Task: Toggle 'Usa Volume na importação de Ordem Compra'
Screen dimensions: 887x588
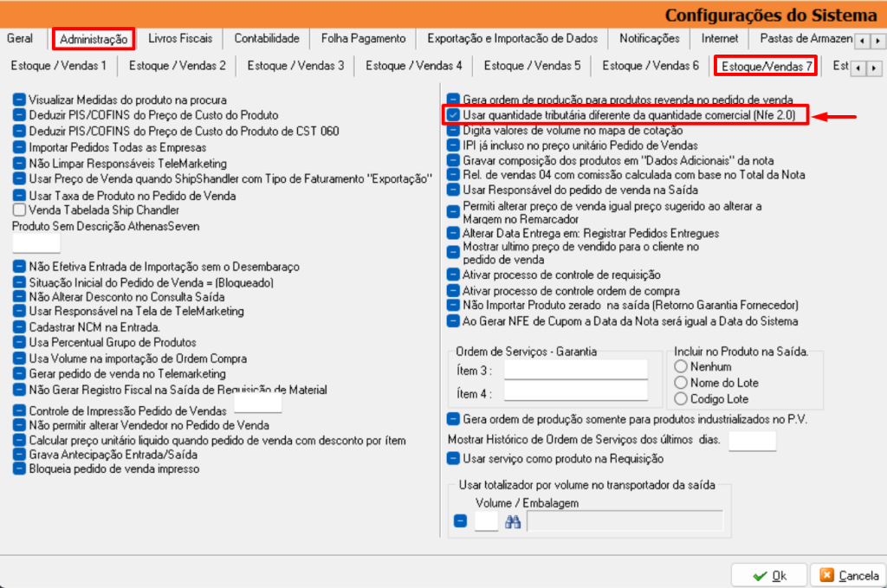Action: tap(19, 359)
